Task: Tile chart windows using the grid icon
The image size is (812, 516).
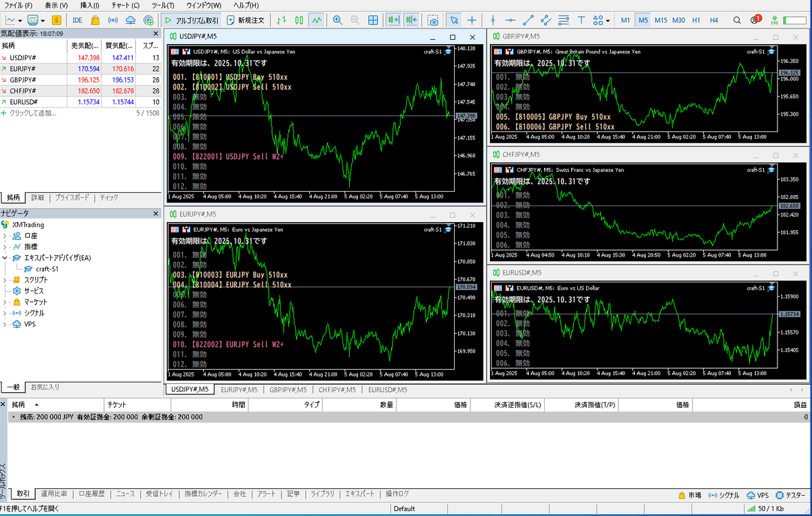Action: pyautogui.click(x=373, y=20)
